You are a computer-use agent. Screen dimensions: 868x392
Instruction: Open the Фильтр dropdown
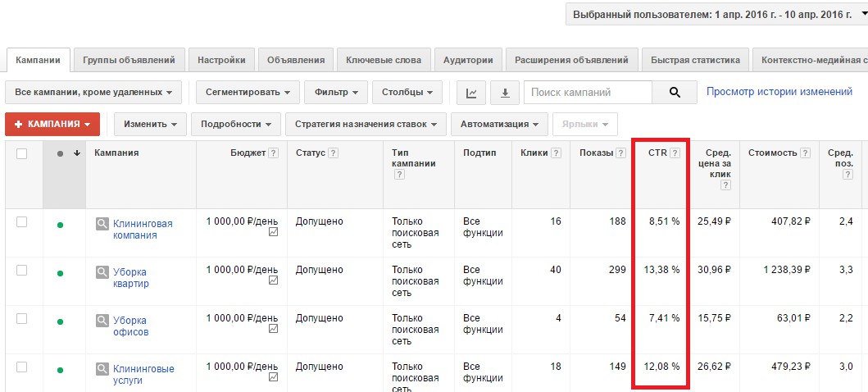coord(336,93)
